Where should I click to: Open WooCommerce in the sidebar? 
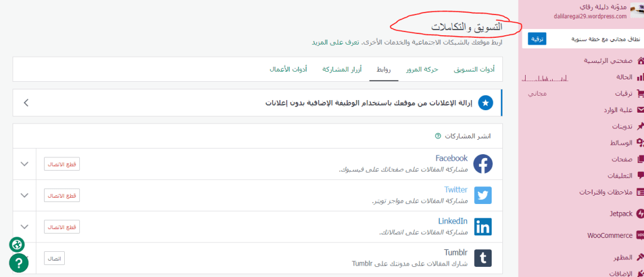pyautogui.click(x=609, y=235)
